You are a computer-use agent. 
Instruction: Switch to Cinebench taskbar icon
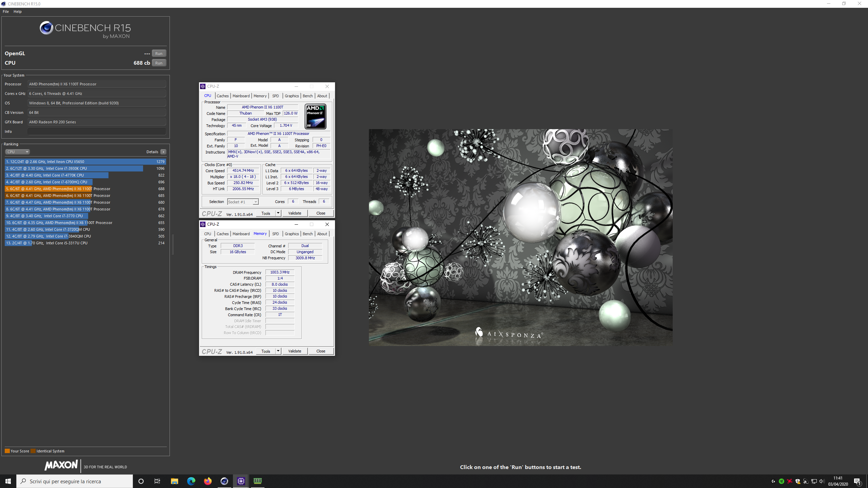224,481
